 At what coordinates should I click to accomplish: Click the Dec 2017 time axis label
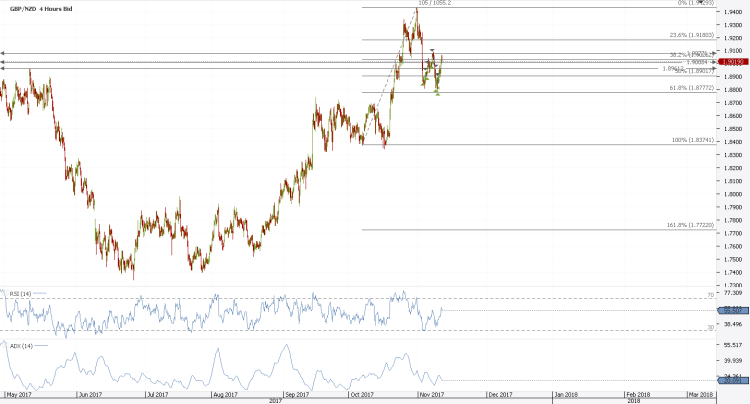[500, 394]
